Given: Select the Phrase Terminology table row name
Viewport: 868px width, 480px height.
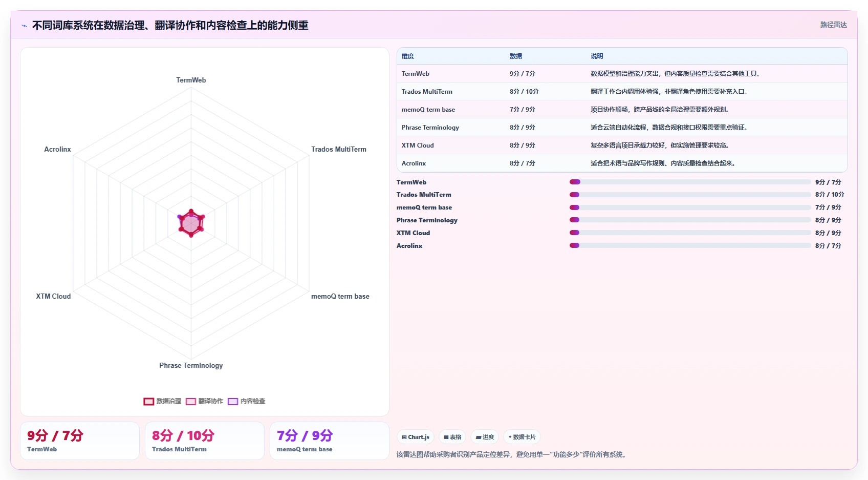Looking at the screenshot, I should (430, 128).
